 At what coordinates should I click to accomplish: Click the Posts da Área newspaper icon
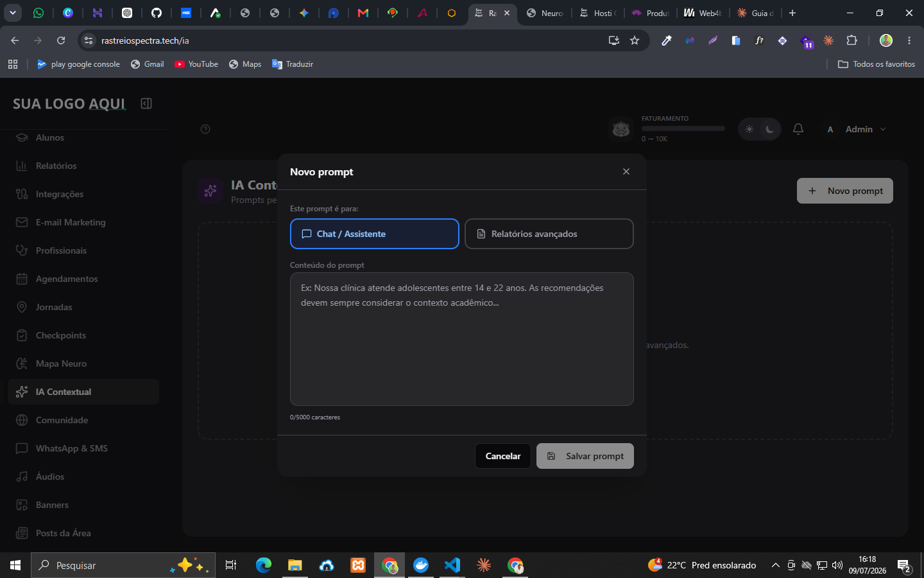pos(22,533)
